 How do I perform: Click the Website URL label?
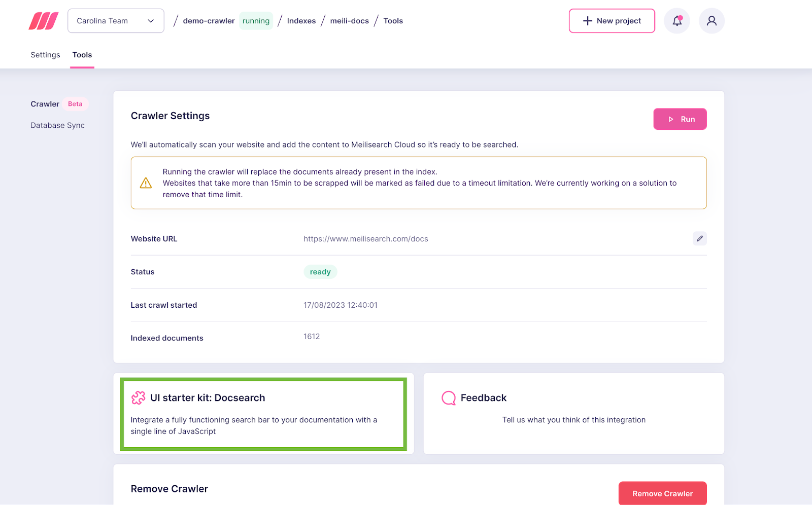pos(154,239)
